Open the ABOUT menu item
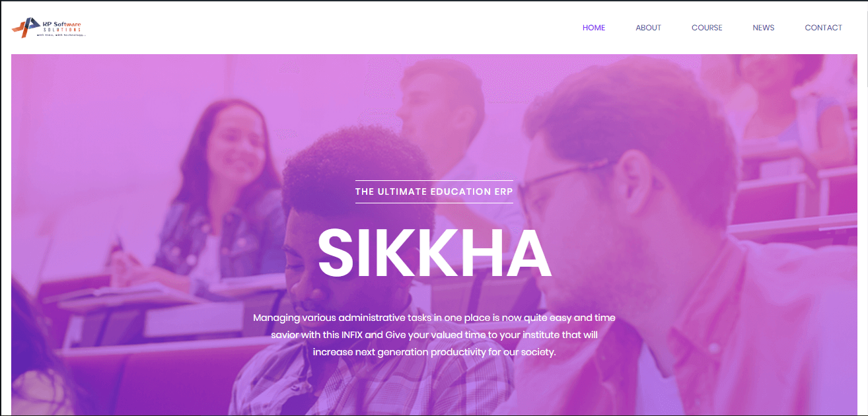Screen dimensions: 868x416 [648, 28]
